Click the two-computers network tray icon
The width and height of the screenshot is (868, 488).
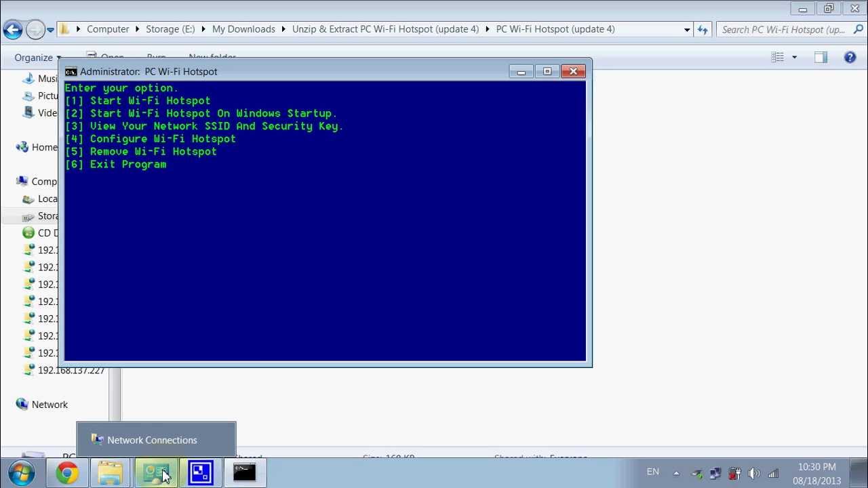[x=715, y=474]
